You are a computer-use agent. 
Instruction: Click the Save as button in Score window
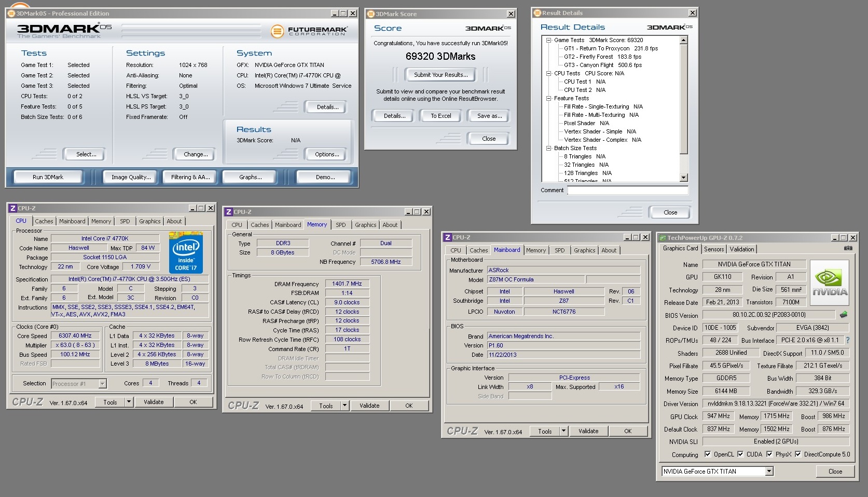tap(490, 116)
